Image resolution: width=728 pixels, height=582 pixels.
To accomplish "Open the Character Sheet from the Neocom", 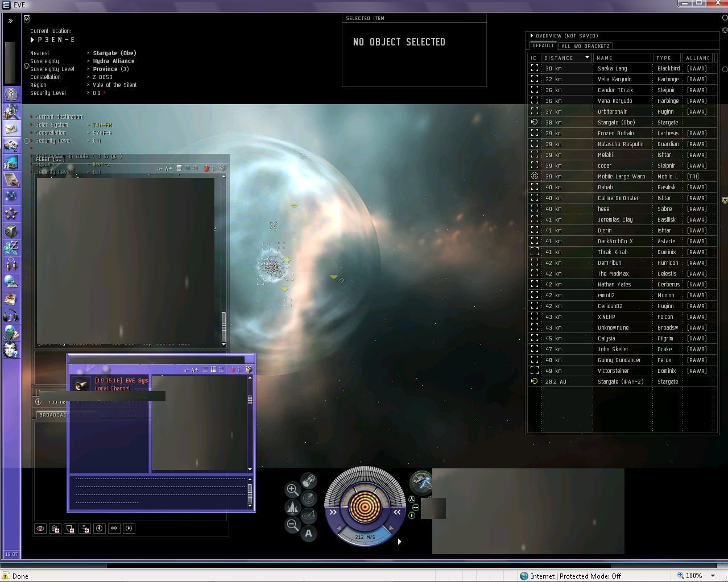I will pos(11,94).
